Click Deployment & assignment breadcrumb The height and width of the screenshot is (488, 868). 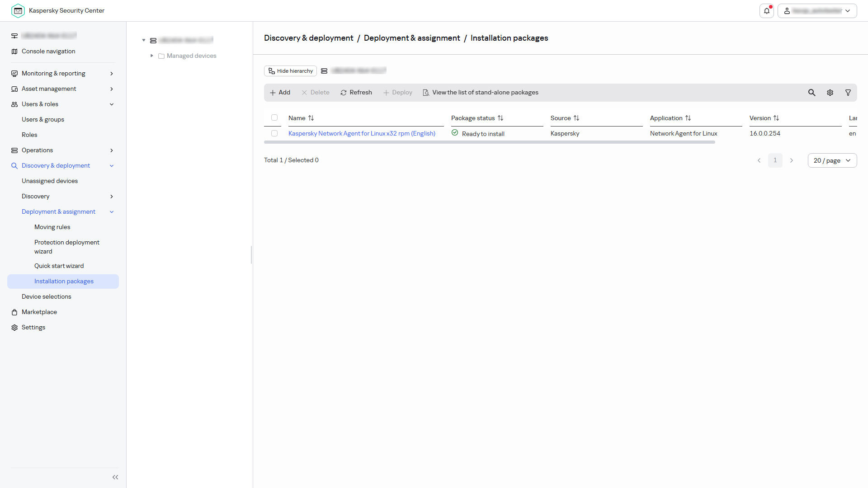[x=412, y=38]
